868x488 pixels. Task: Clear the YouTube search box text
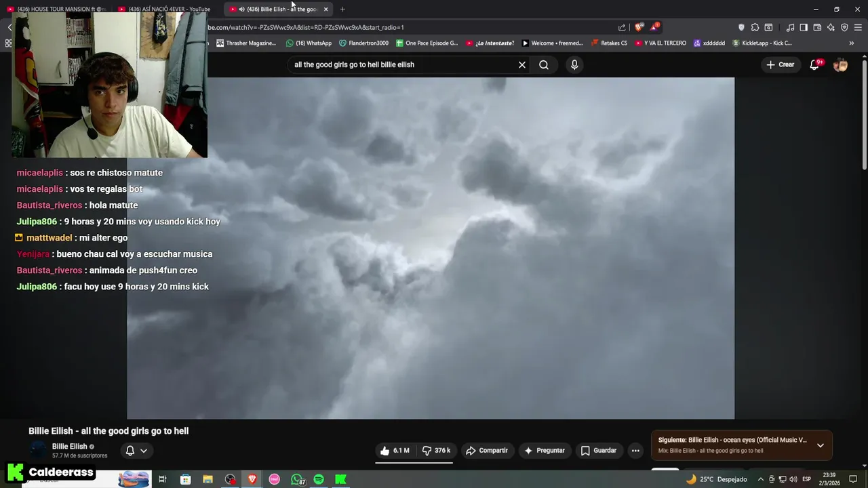point(522,65)
